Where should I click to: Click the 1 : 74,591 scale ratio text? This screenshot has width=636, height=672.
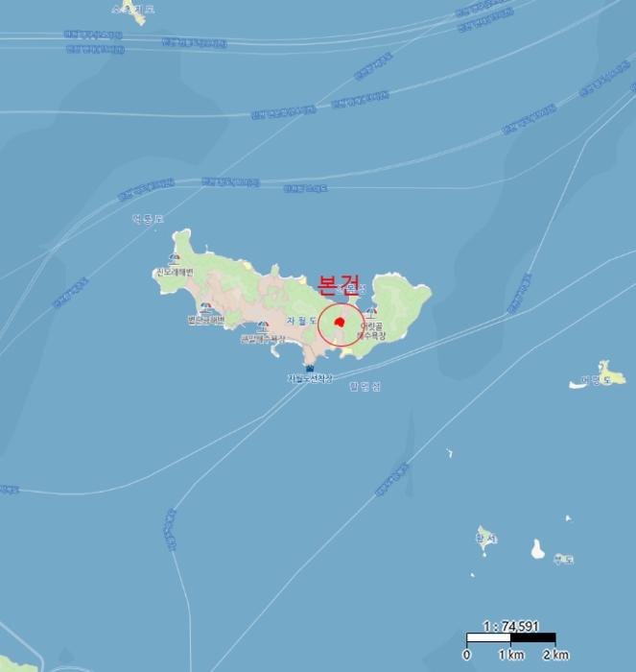[x=510, y=626]
